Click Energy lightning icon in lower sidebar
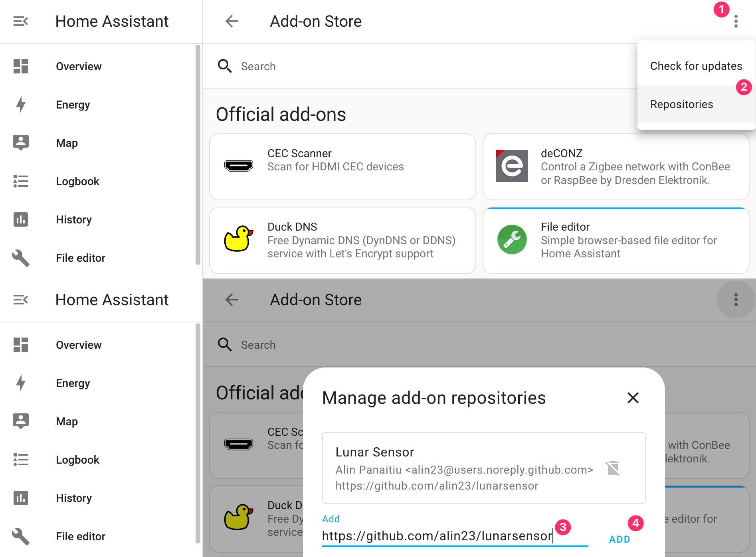The height and width of the screenshot is (557, 756). [21, 383]
